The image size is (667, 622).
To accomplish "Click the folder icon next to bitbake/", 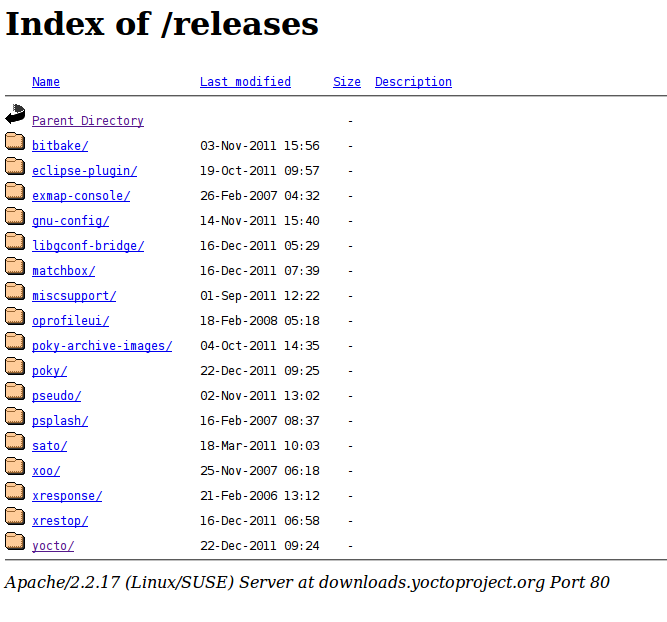I will (x=14, y=141).
